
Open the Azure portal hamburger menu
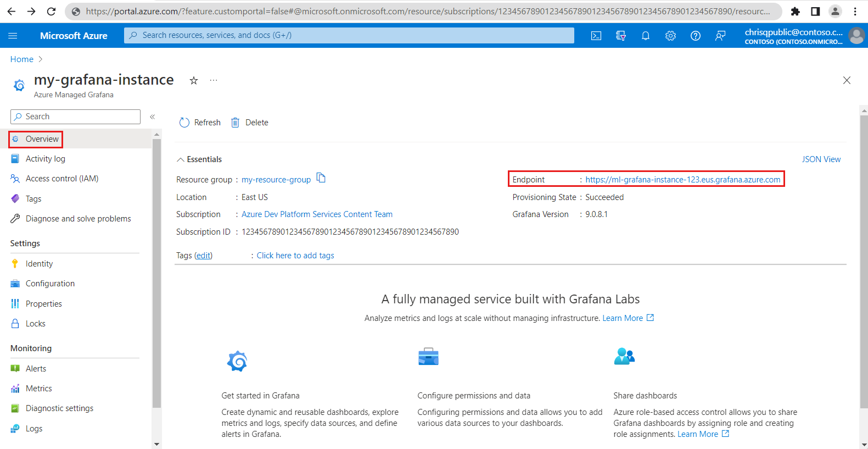pyautogui.click(x=13, y=36)
